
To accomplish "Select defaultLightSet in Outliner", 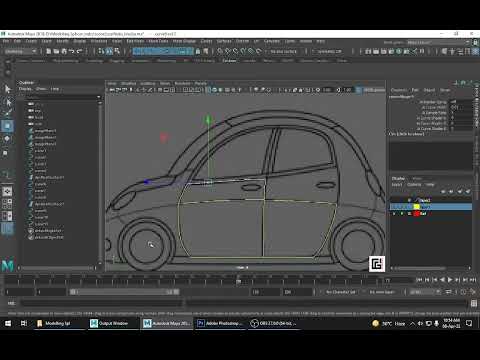I will (x=49, y=231).
